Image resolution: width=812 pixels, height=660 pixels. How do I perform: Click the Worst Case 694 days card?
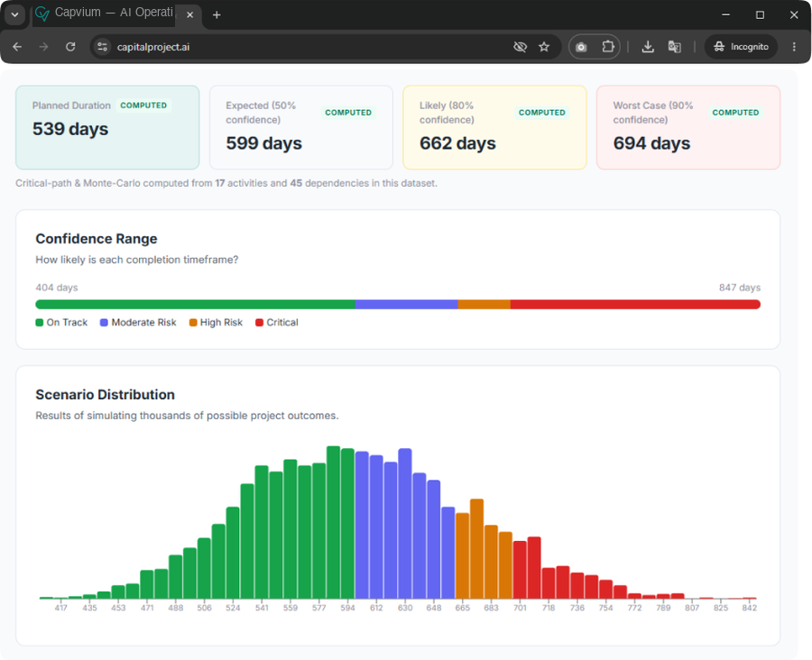pos(688,127)
